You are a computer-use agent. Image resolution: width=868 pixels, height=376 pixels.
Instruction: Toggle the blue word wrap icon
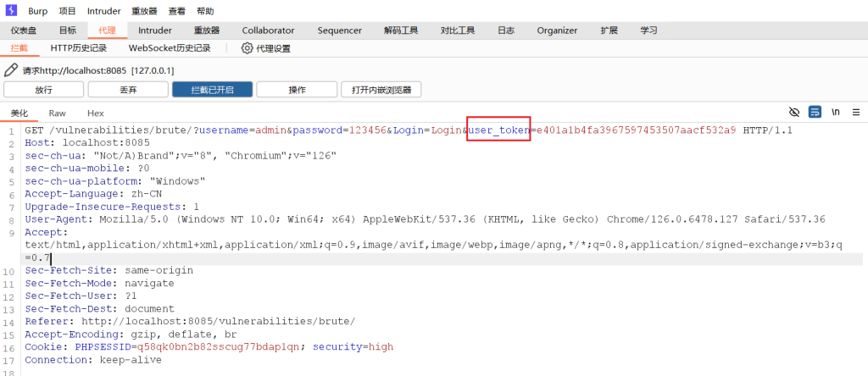point(815,113)
